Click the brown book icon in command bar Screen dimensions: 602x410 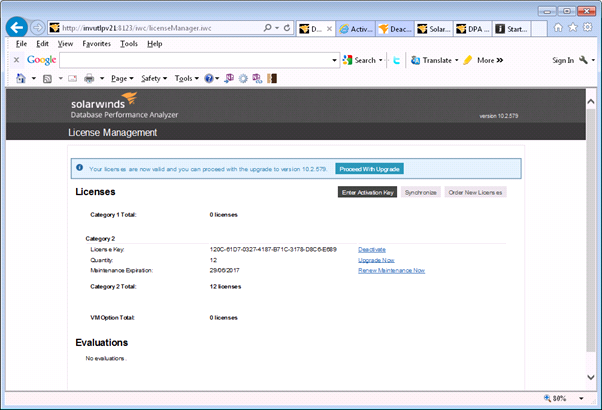coord(272,78)
